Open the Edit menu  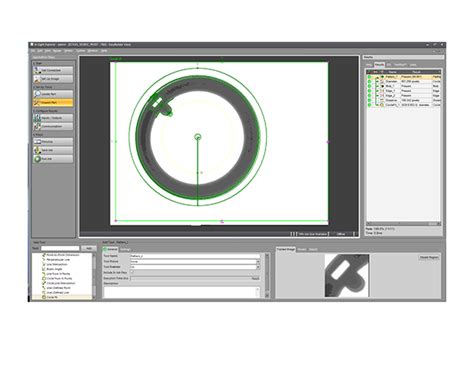[x=40, y=51]
